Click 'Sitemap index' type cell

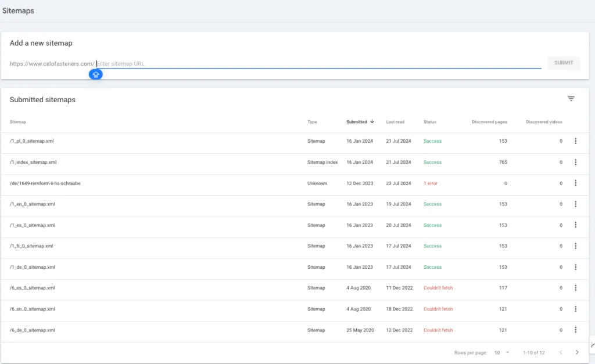tap(322, 163)
